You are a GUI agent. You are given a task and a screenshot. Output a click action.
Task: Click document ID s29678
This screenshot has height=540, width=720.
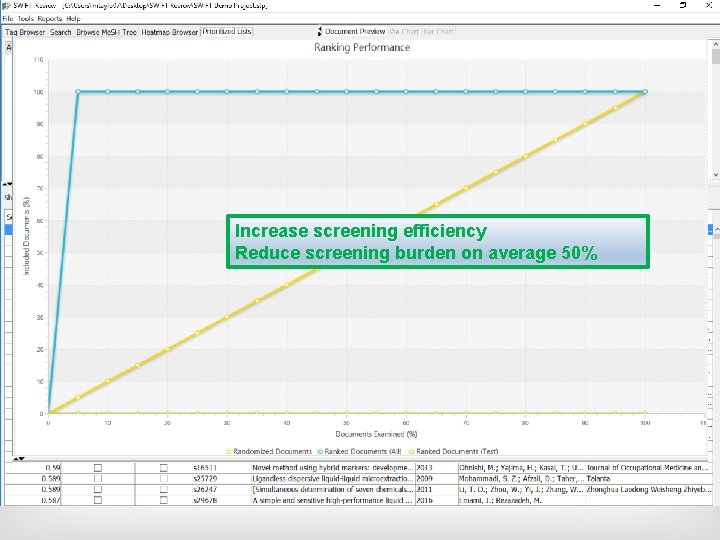[x=205, y=500]
